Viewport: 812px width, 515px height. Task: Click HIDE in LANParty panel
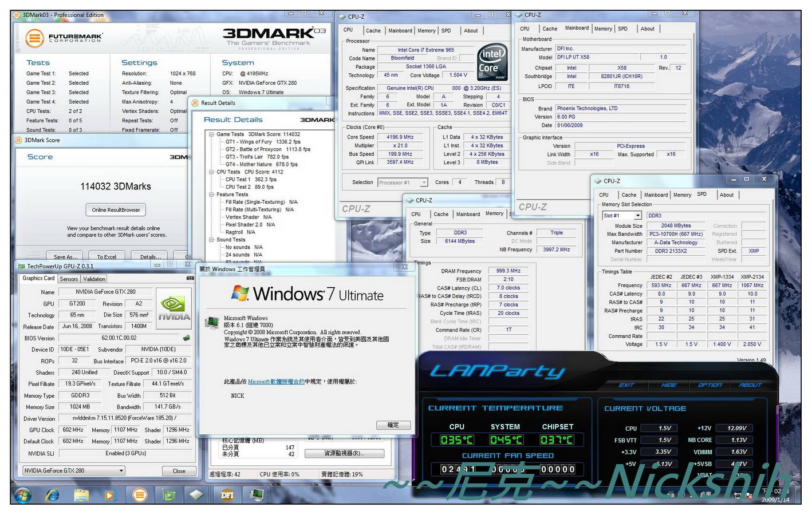(669, 385)
